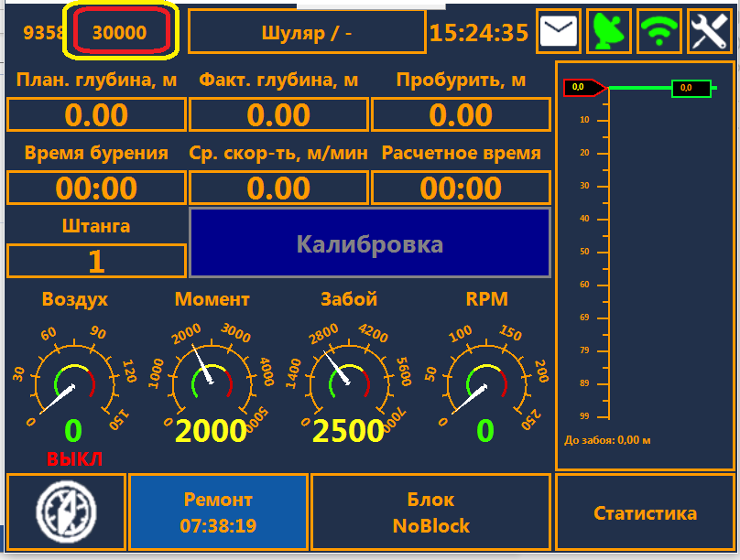Click the Штанга number field
The image size is (740, 560).
tap(96, 261)
